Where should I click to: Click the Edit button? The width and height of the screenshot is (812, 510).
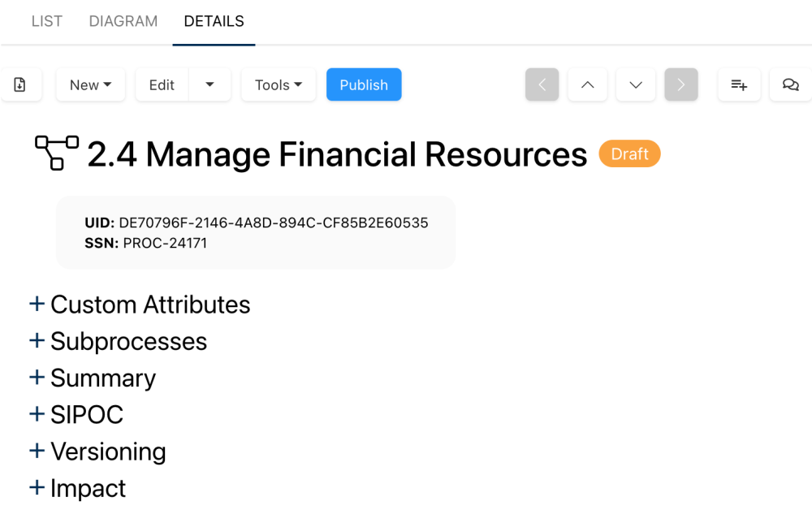(x=162, y=84)
